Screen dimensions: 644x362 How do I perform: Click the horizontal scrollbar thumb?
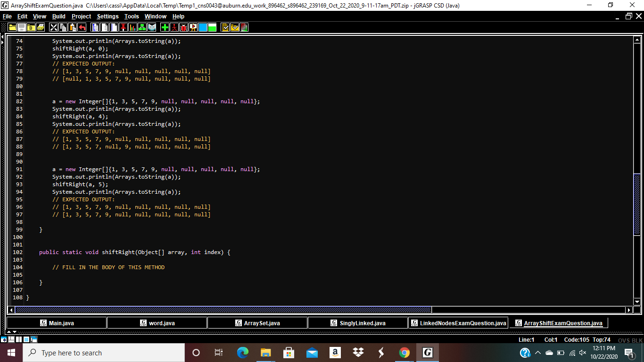pyautogui.click(x=223, y=310)
